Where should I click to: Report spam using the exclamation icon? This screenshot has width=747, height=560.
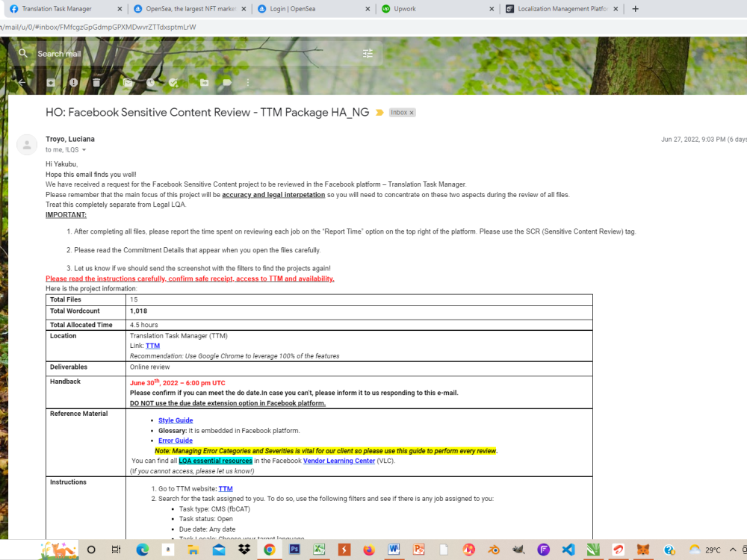73,82
